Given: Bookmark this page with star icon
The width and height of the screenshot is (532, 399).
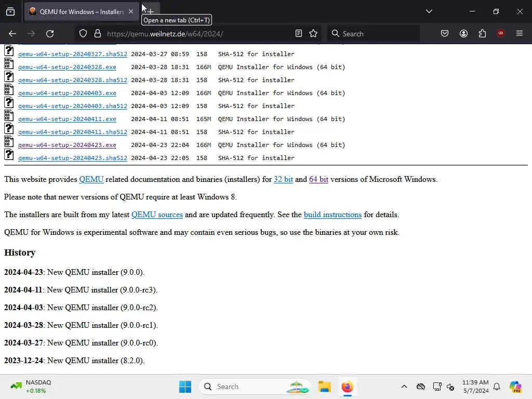Looking at the screenshot, I should click(313, 34).
